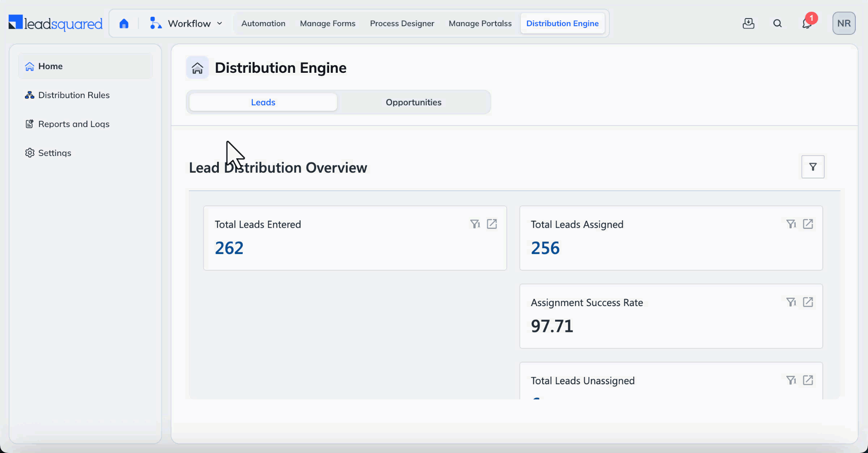The height and width of the screenshot is (453, 868).
Task: Open Automation in the top menu
Action: [263, 24]
